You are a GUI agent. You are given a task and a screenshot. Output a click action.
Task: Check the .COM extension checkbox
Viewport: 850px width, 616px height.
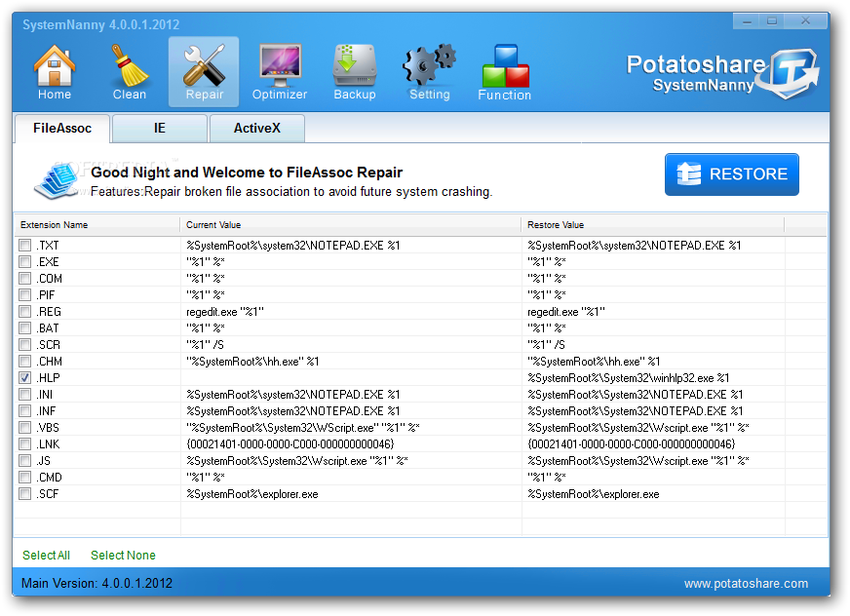pos(25,278)
